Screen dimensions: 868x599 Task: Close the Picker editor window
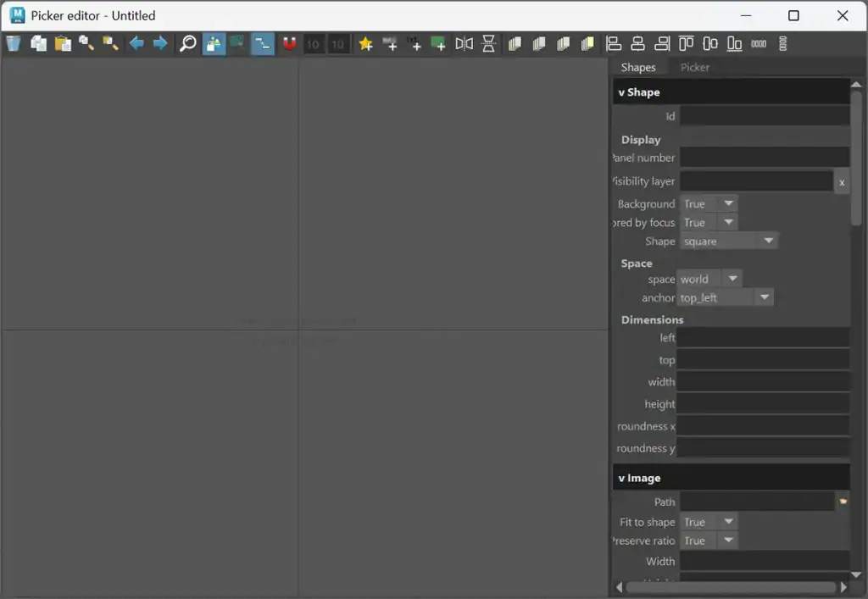point(842,15)
